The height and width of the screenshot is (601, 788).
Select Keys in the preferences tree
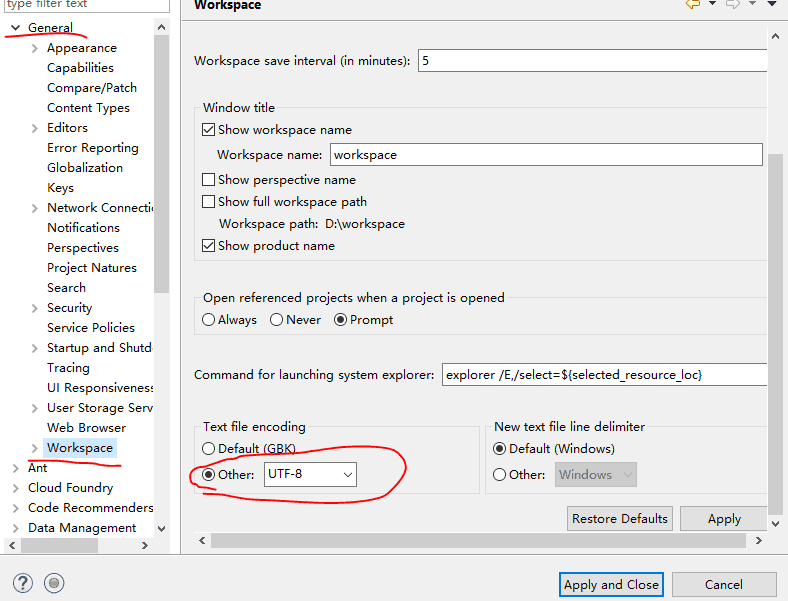60,188
